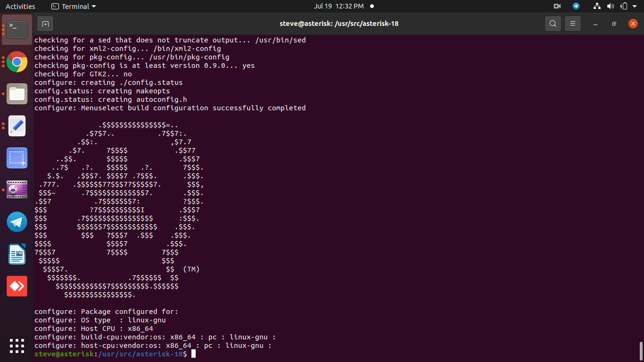The height and width of the screenshot is (362, 644).
Task: Open a new terminal tab
Action: pos(45,24)
